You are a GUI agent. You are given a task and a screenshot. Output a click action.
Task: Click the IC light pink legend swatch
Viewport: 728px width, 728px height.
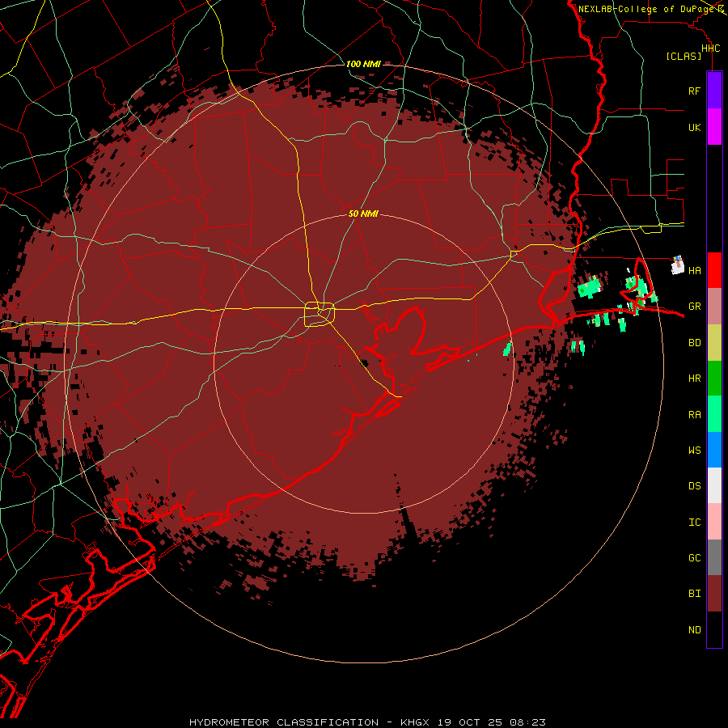pos(714,522)
